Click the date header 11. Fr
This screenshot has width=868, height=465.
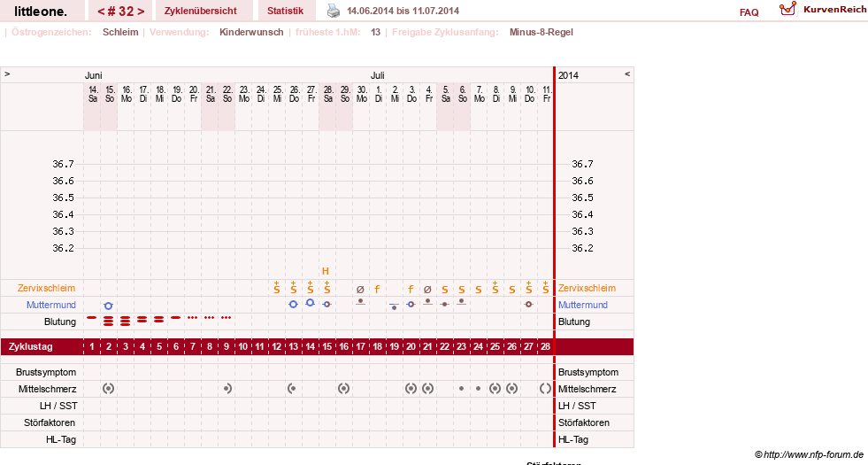click(547, 94)
